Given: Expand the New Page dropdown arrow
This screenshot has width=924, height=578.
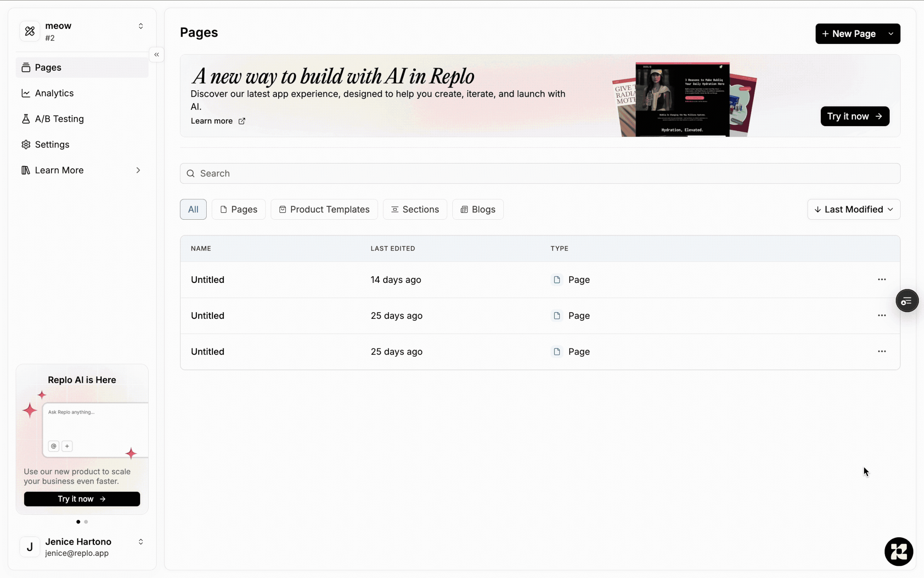Looking at the screenshot, I should [x=890, y=34].
